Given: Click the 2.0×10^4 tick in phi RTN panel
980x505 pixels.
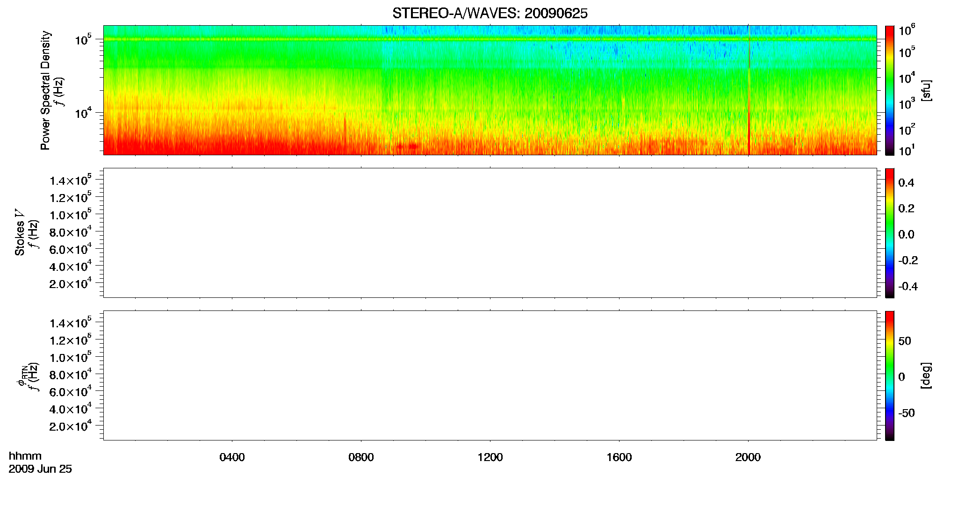Looking at the screenshot, I should [71, 426].
